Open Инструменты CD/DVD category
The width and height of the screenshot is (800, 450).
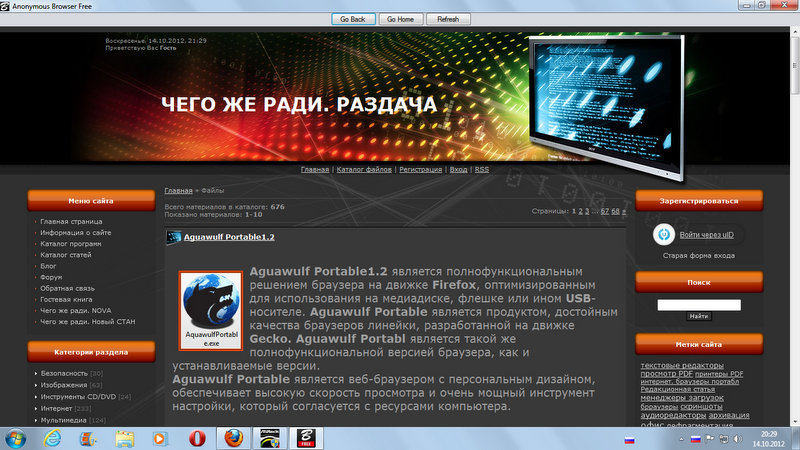click(78, 396)
